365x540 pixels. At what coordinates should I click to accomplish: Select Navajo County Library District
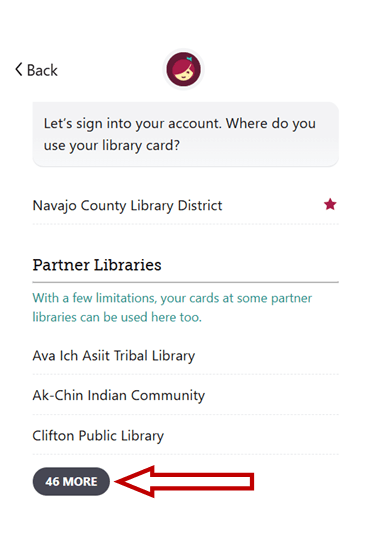(186, 206)
